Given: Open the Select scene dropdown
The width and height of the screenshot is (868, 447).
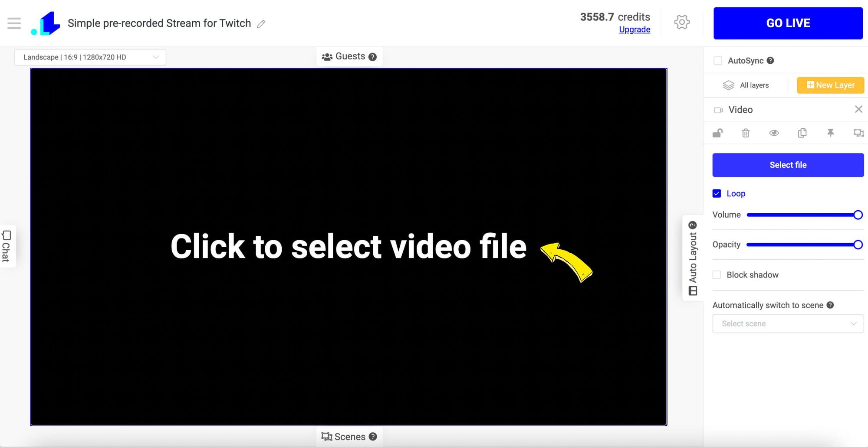Looking at the screenshot, I should [x=788, y=323].
